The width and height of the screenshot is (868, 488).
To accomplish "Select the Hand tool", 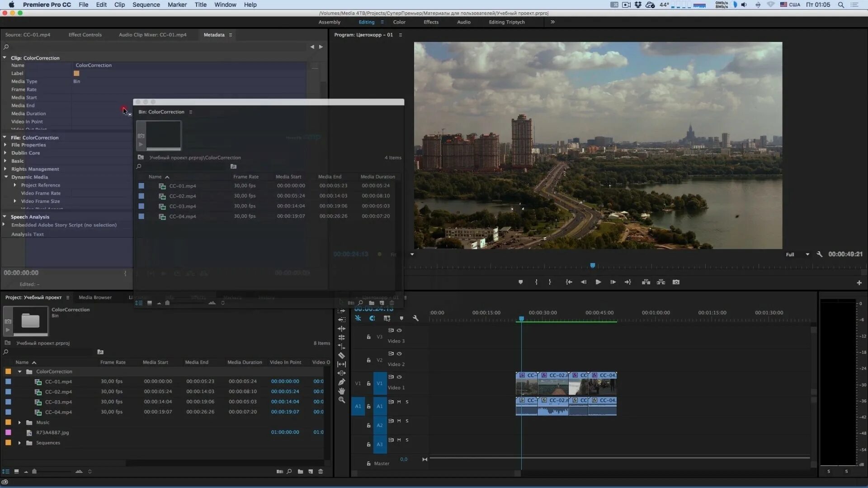I will (x=342, y=391).
